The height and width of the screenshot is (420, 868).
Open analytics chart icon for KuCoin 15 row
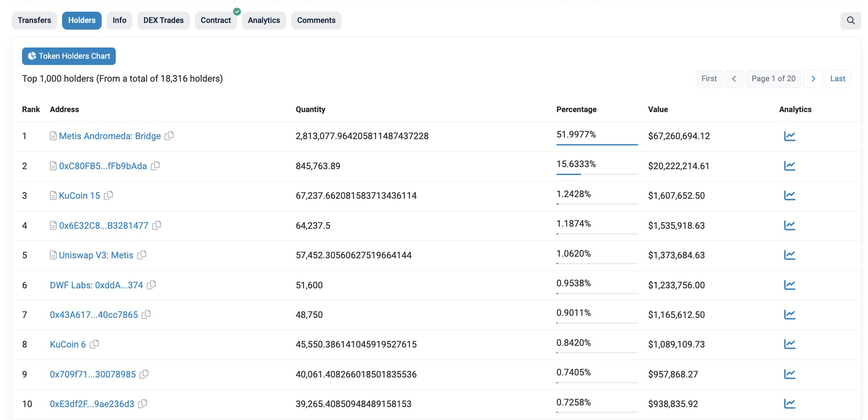pos(789,195)
